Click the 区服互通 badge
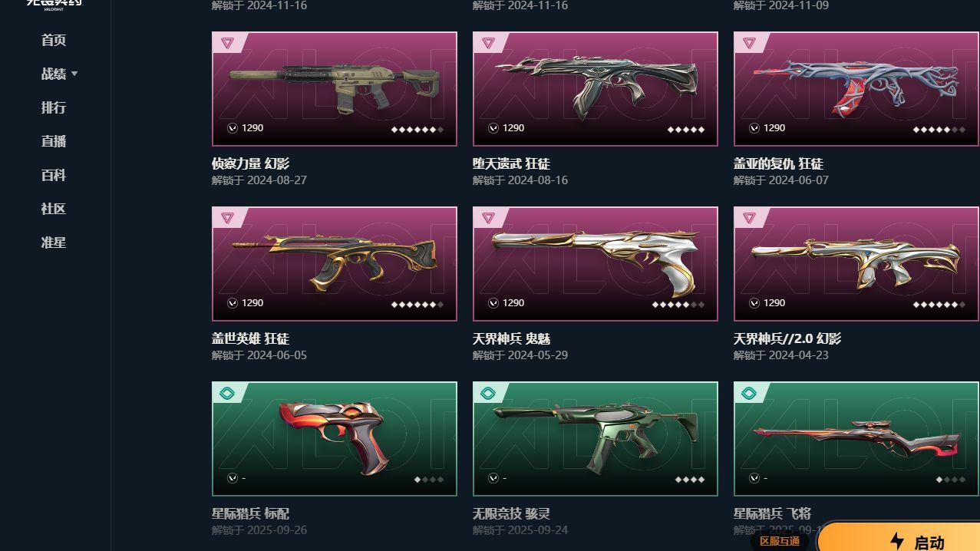 (x=780, y=541)
